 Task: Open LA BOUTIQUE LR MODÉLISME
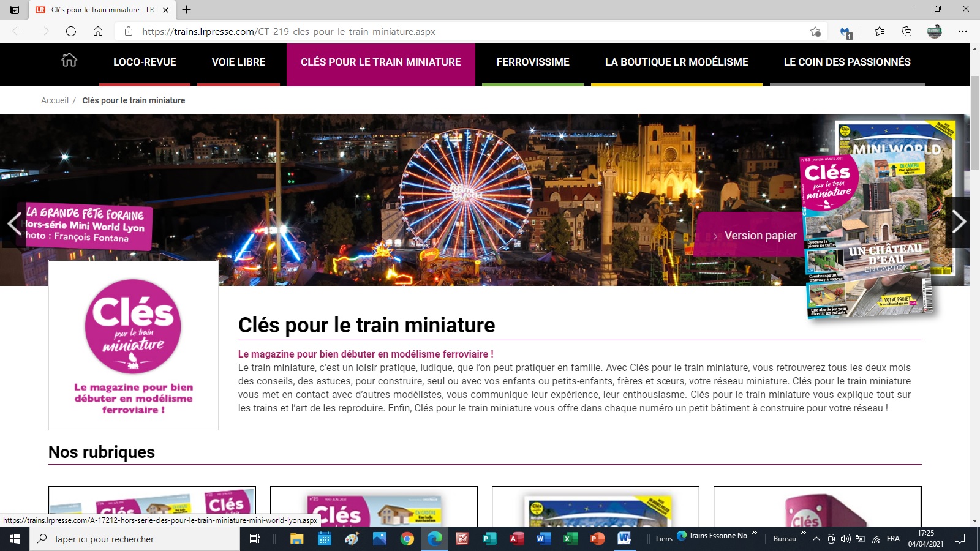click(677, 62)
